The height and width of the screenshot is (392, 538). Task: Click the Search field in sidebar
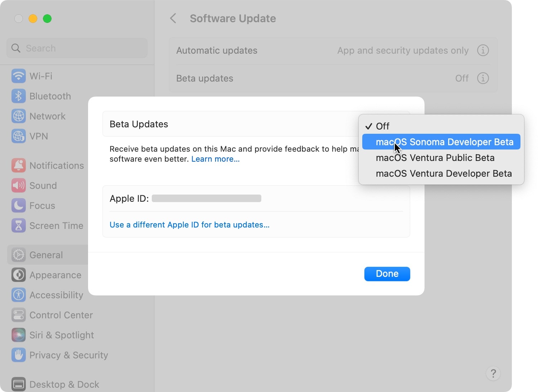click(x=77, y=48)
